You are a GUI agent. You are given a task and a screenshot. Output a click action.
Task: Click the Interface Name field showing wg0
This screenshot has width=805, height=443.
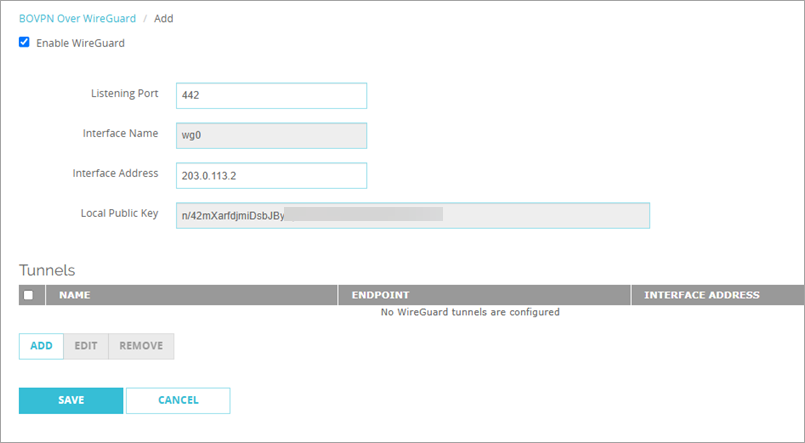tap(271, 136)
